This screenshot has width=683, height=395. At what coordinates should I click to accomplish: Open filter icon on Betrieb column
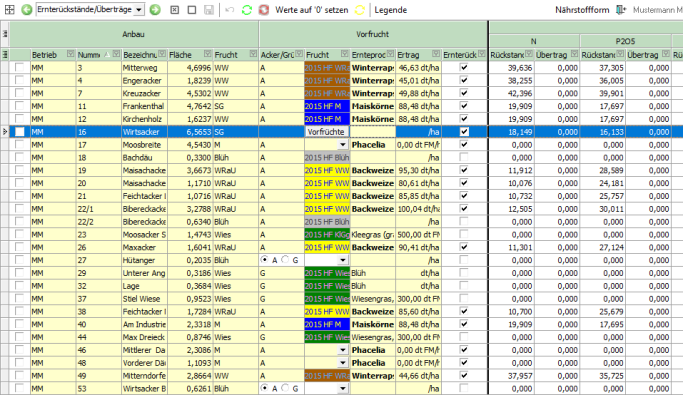click(71, 54)
